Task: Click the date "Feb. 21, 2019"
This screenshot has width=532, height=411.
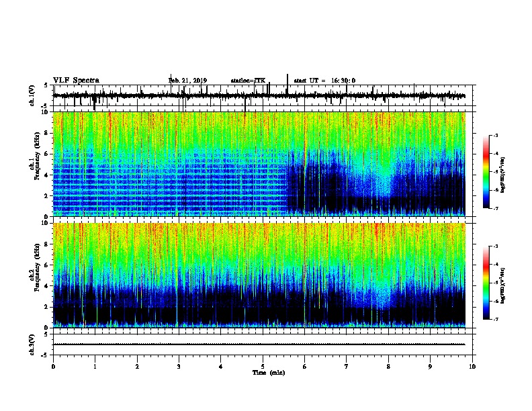Action: coord(187,81)
